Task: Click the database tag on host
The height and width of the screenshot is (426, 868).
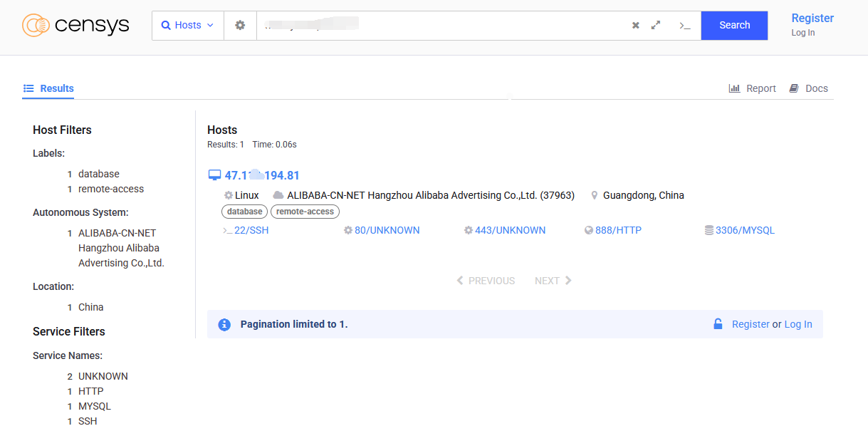Action: click(x=244, y=212)
